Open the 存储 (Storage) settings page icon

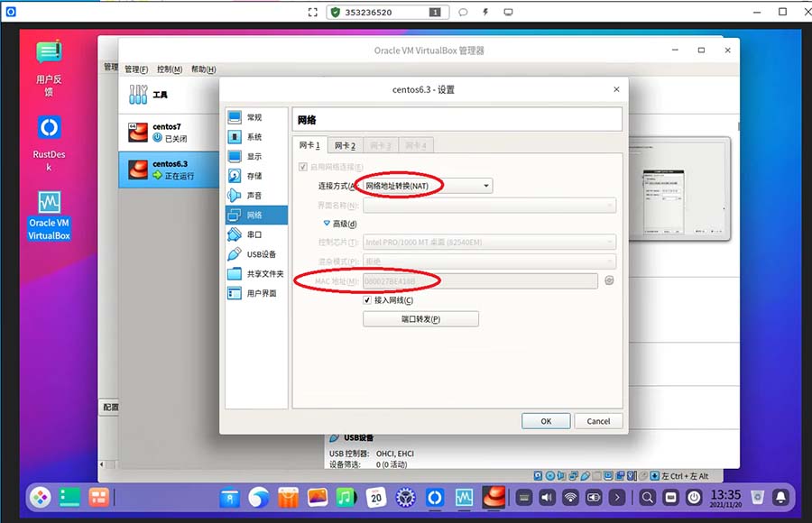pyautogui.click(x=235, y=176)
